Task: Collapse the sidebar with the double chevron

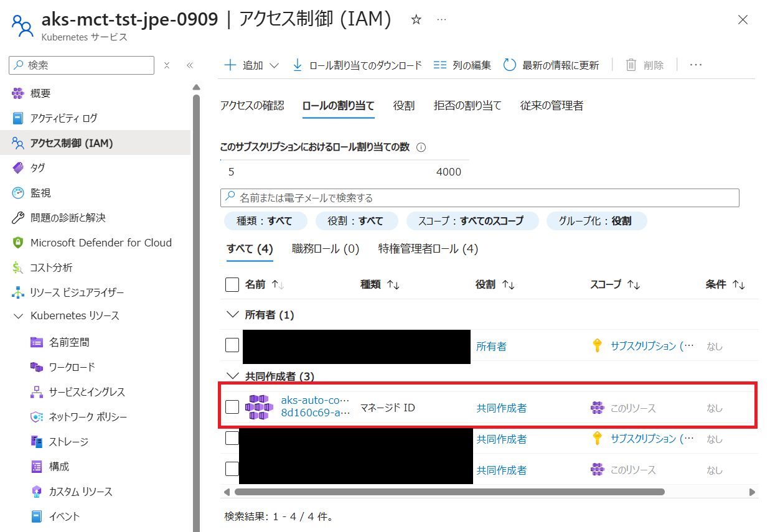Action: click(190, 65)
